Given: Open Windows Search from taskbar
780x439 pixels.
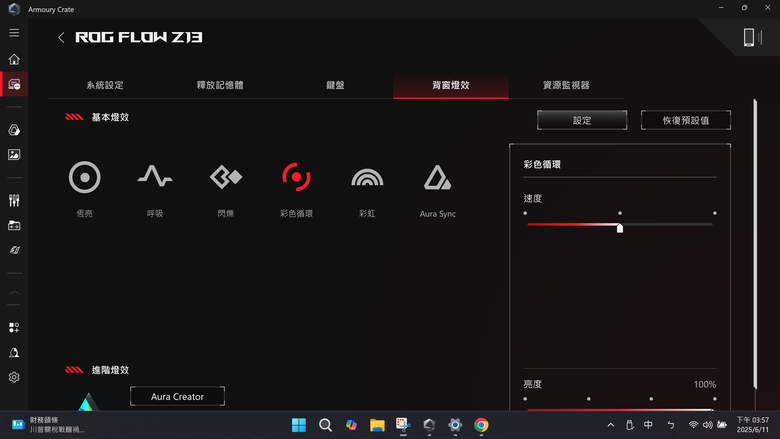Looking at the screenshot, I should [x=325, y=425].
